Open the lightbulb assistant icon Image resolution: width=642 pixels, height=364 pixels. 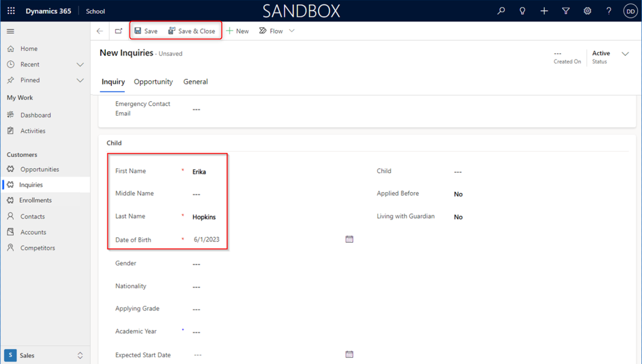click(522, 11)
